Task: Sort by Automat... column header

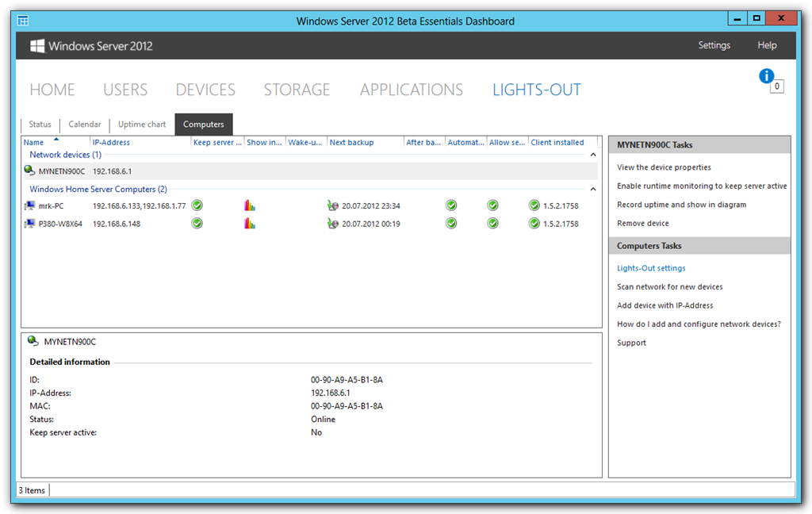Action: coord(465,143)
